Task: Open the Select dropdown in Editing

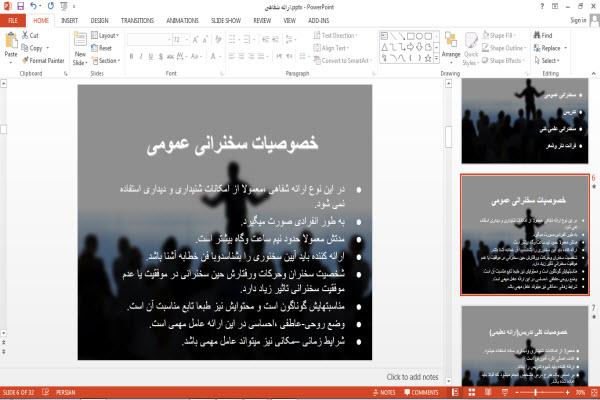Action: [547, 60]
